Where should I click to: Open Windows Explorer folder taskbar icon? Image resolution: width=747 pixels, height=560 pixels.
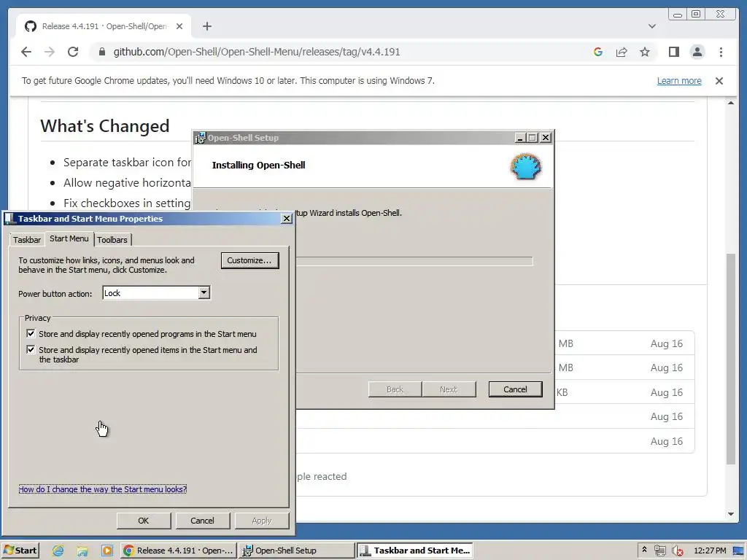pos(82,551)
